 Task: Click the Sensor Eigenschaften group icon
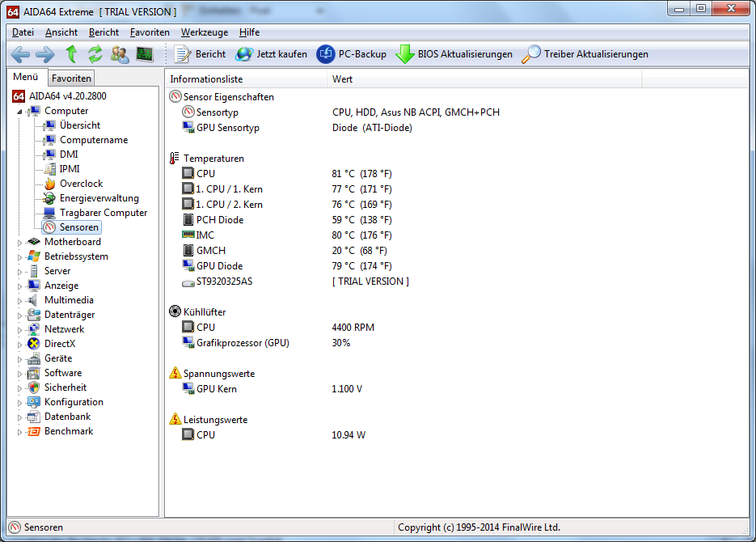click(x=175, y=97)
